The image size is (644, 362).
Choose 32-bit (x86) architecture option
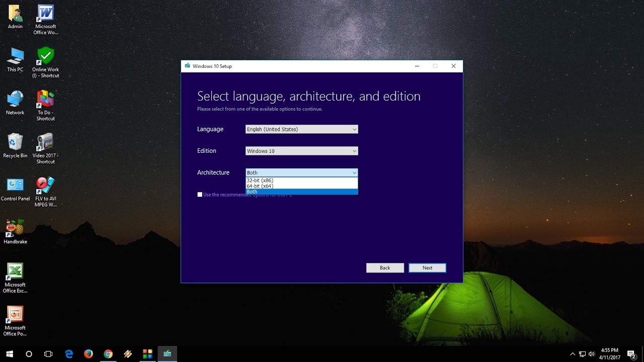tap(302, 180)
